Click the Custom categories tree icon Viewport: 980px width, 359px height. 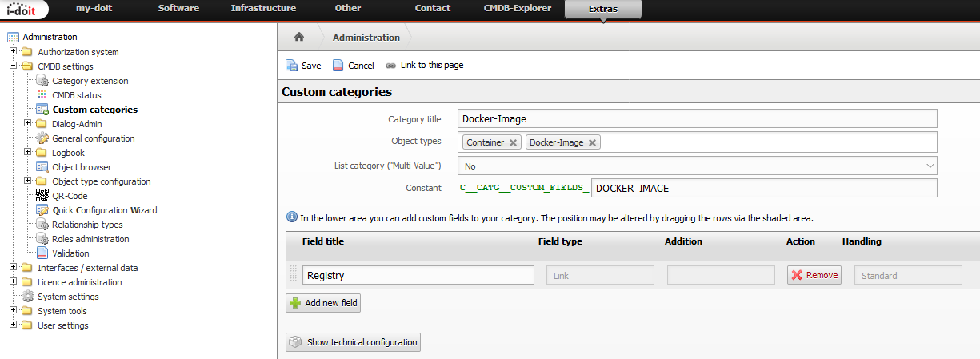pyautogui.click(x=42, y=110)
